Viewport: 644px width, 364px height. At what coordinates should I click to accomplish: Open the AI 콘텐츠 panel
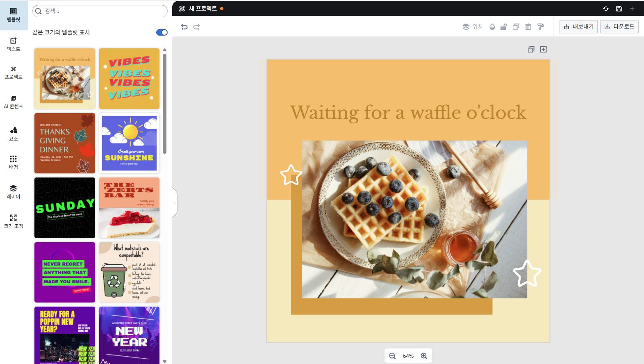point(14,102)
